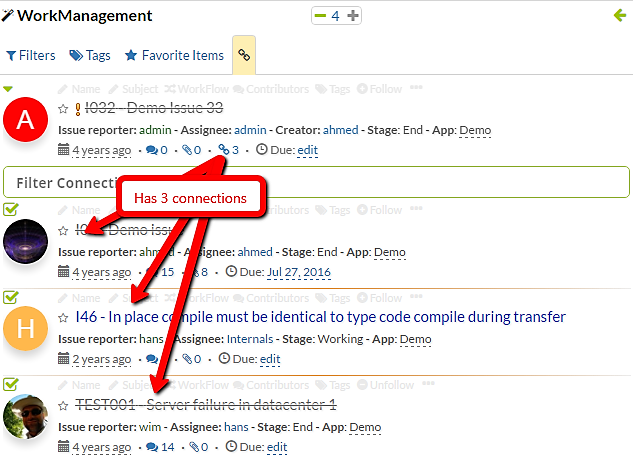The image size is (633, 460).
Task: Increase the count with the plus button
Action: (x=352, y=16)
